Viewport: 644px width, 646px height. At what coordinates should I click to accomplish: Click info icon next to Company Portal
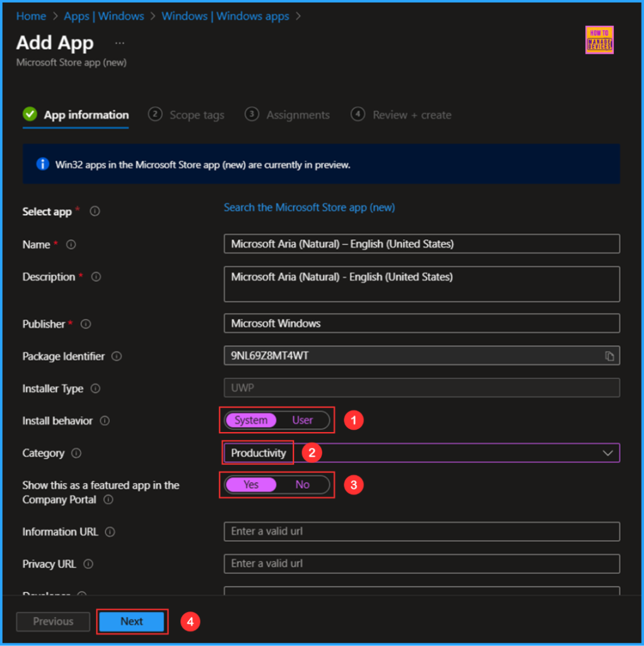click(x=108, y=500)
